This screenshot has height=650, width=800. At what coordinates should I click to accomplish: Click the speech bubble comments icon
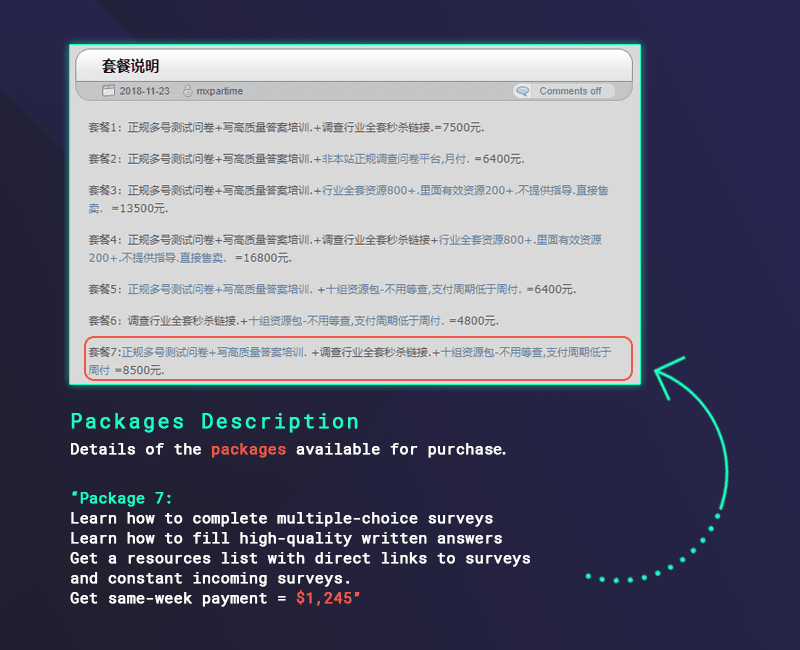(x=522, y=91)
